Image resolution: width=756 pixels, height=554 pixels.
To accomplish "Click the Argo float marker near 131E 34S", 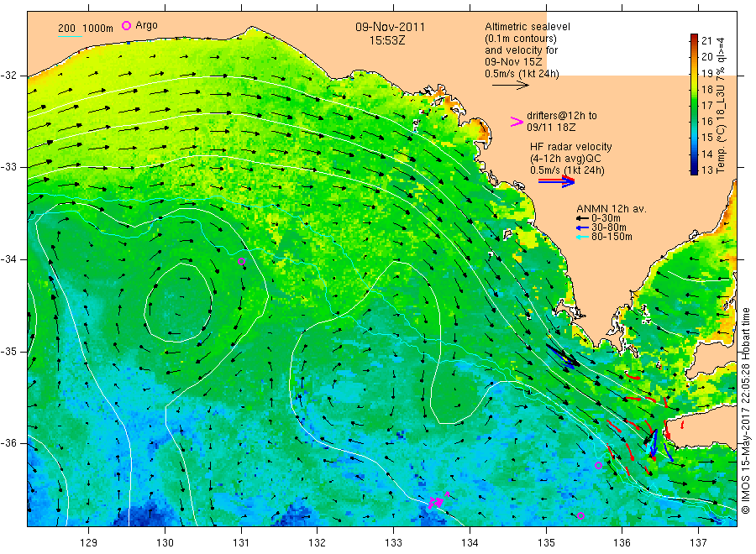I will point(242,262).
